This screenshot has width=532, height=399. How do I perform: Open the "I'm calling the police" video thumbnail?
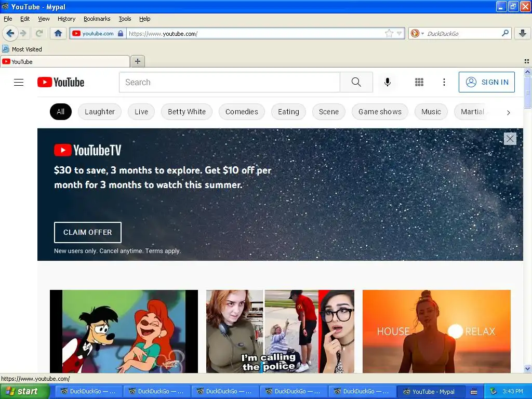click(x=280, y=331)
